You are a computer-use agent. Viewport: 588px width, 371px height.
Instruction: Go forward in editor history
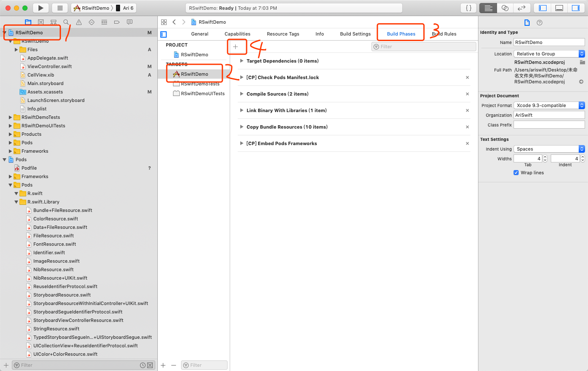coord(184,22)
